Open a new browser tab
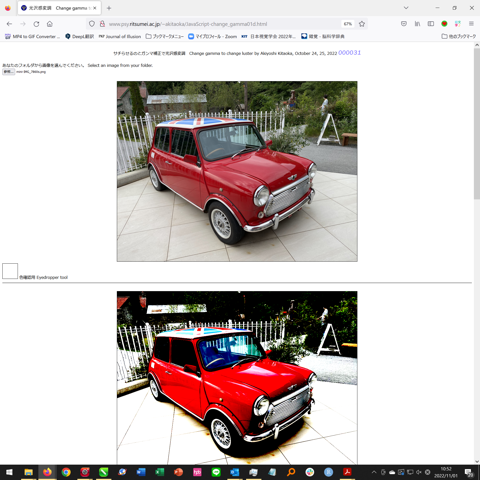The image size is (480, 480). [109, 8]
